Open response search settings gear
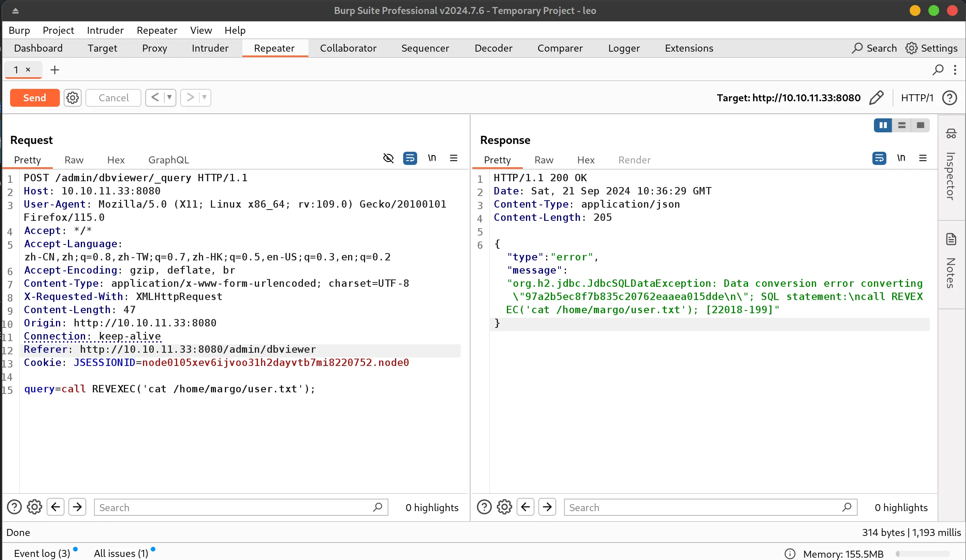The width and height of the screenshot is (966, 560). point(505,507)
